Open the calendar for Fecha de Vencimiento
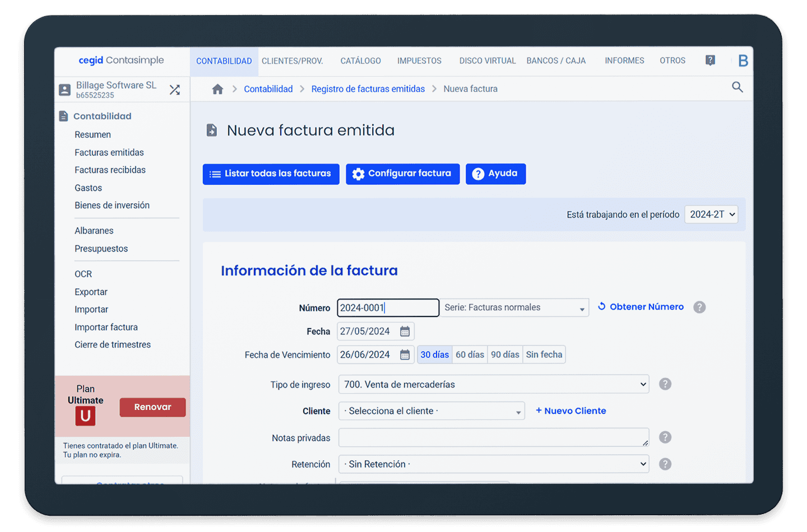This screenshot has height=532, width=807. tap(405, 355)
